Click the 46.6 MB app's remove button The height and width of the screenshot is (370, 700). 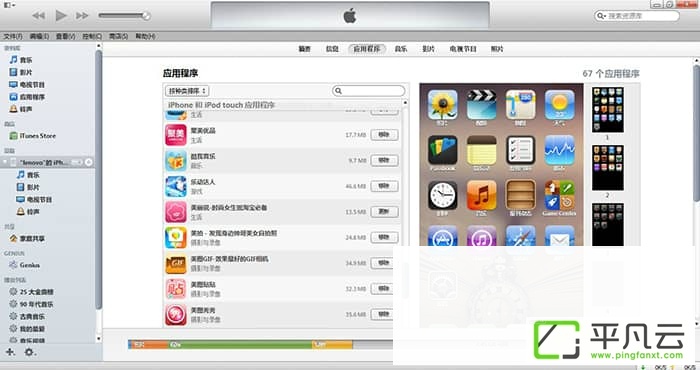384,186
